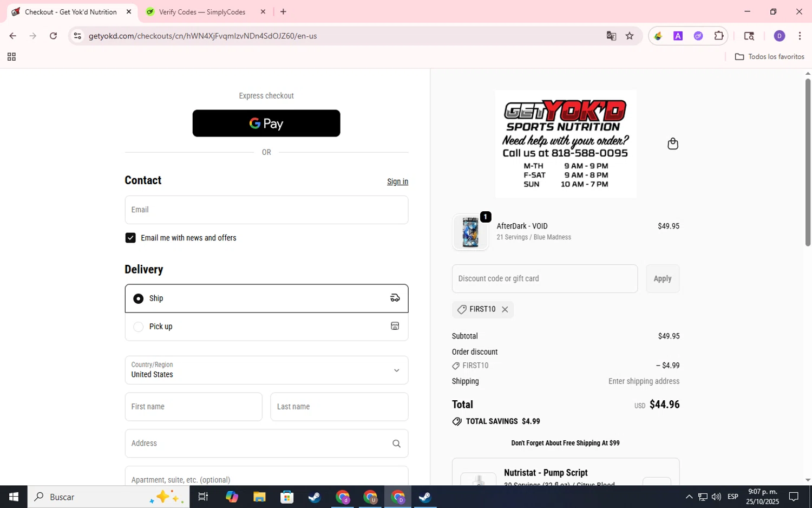Uncheck Email me with news and offers
This screenshot has width=812, height=508.
pos(130,238)
